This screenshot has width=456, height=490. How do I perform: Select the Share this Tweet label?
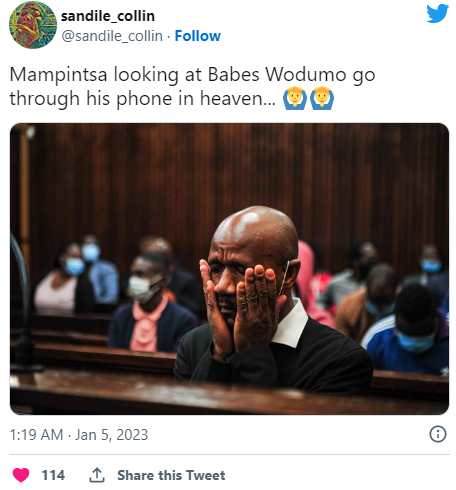coord(171,475)
